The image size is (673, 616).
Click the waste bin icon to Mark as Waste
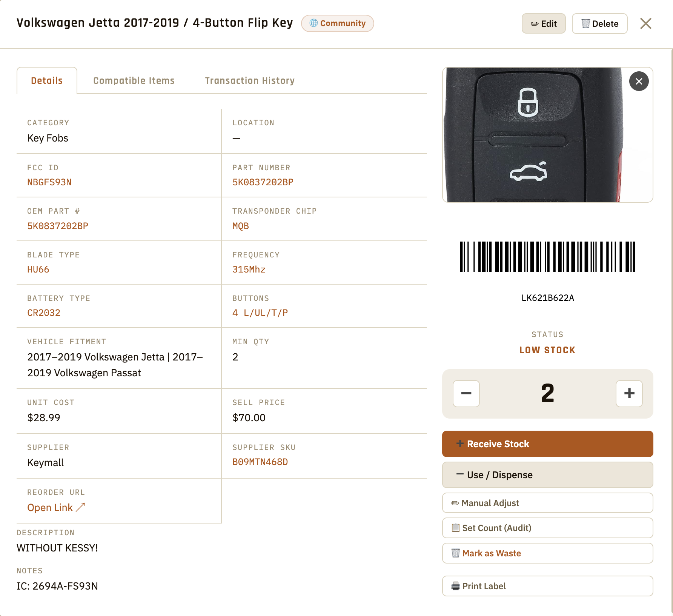coord(456,553)
